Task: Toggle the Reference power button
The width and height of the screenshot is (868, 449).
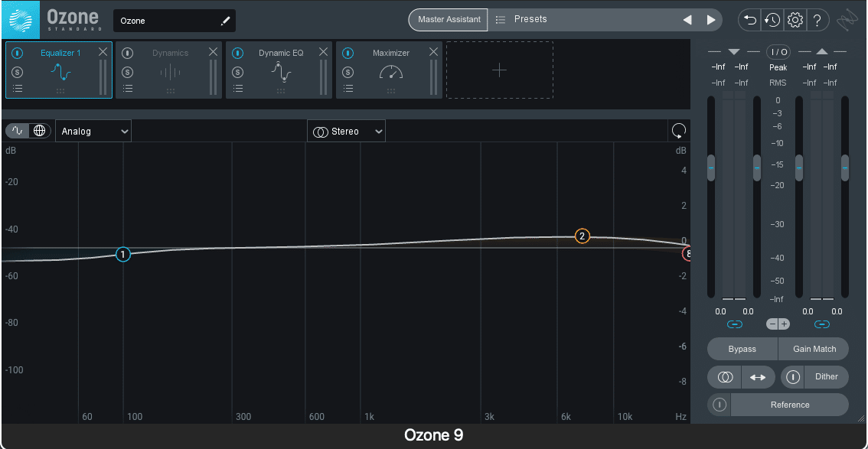Action: point(719,405)
